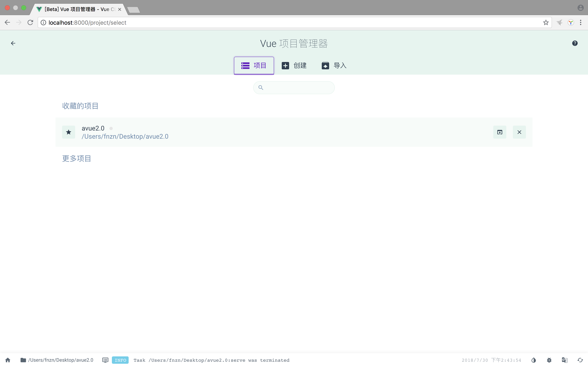Open avue2.0 in editor icon button

tap(500, 132)
